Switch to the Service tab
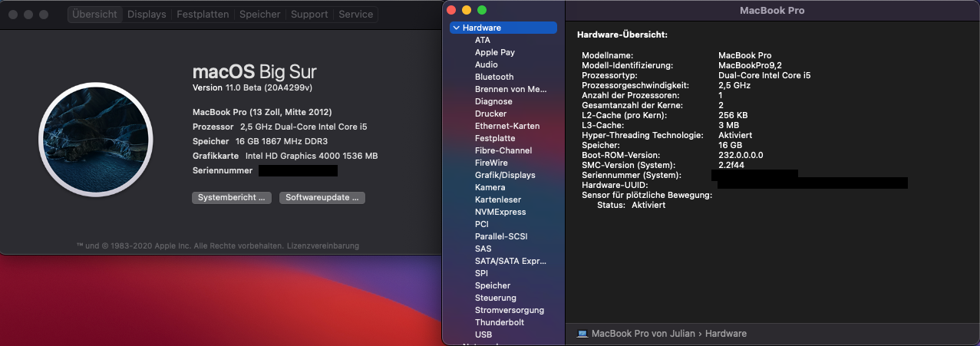 click(x=356, y=15)
